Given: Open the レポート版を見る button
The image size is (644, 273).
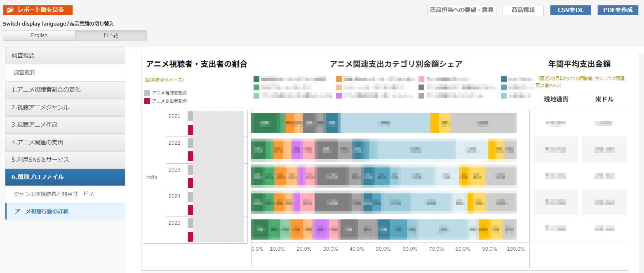Looking at the screenshot, I should [38, 10].
